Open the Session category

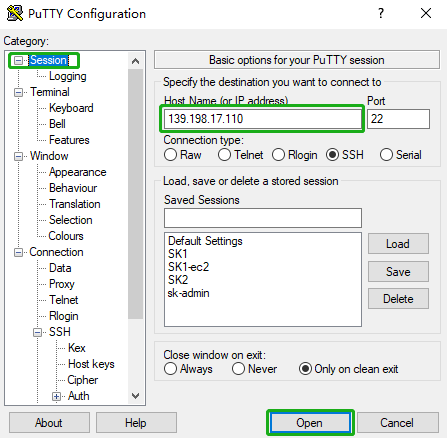49,60
